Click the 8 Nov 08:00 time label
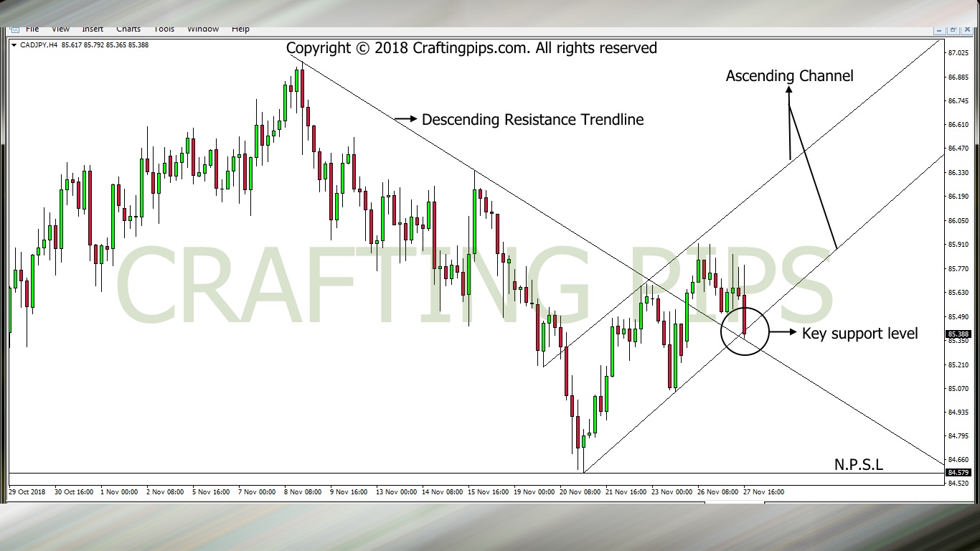Viewport: 980px width, 551px height. coord(303,492)
